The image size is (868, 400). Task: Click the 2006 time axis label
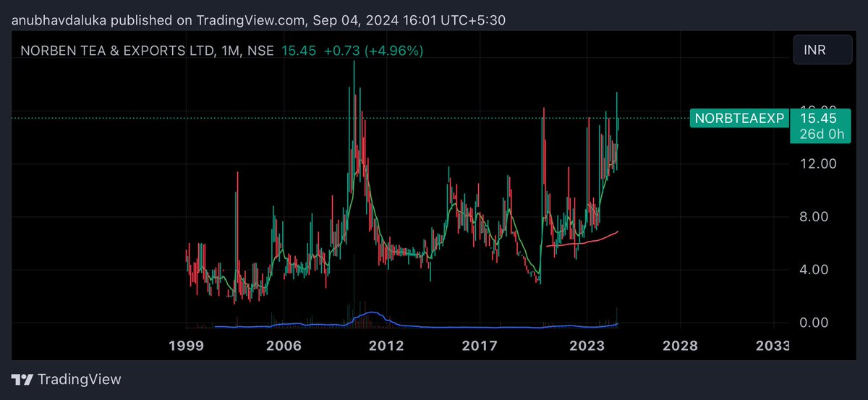coord(284,346)
